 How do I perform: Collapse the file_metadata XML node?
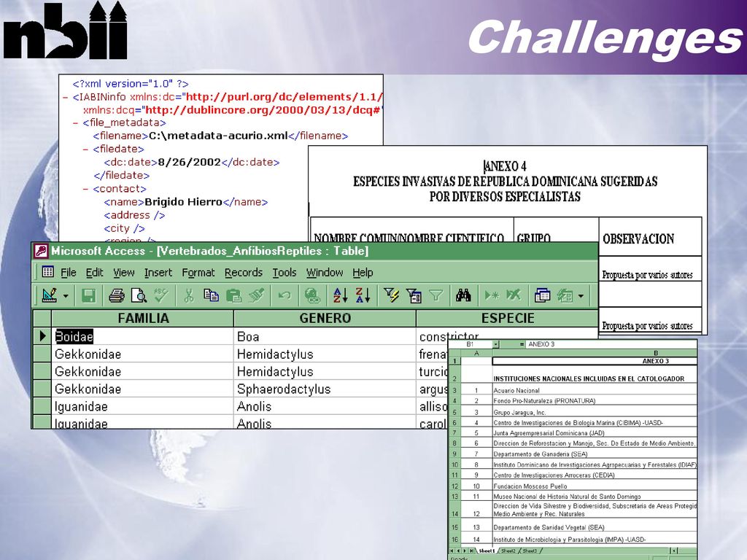click(x=75, y=123)
